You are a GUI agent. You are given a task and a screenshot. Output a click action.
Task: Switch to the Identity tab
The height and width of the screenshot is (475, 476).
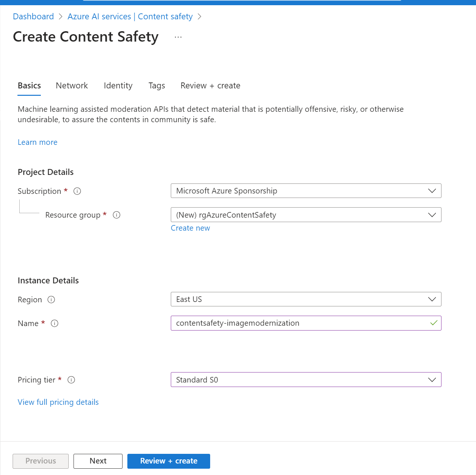click(118, 86)
